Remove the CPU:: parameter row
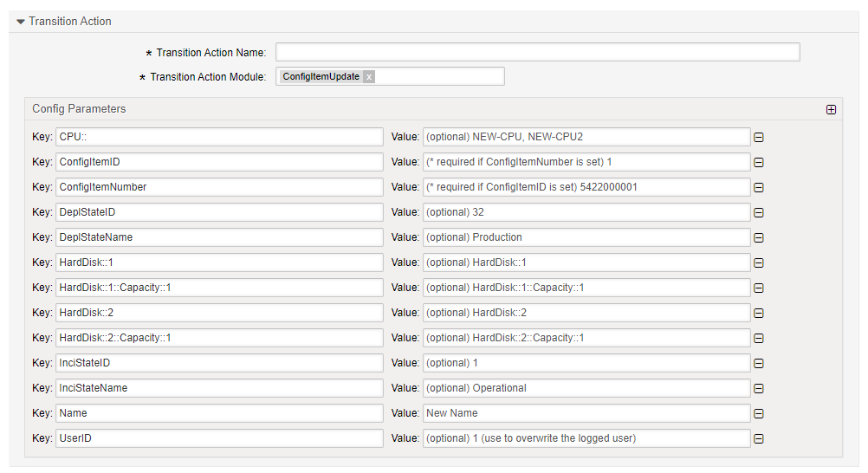The height and width of the screenshot is (473, 868). pyautogui.click(x=758, y=137)
